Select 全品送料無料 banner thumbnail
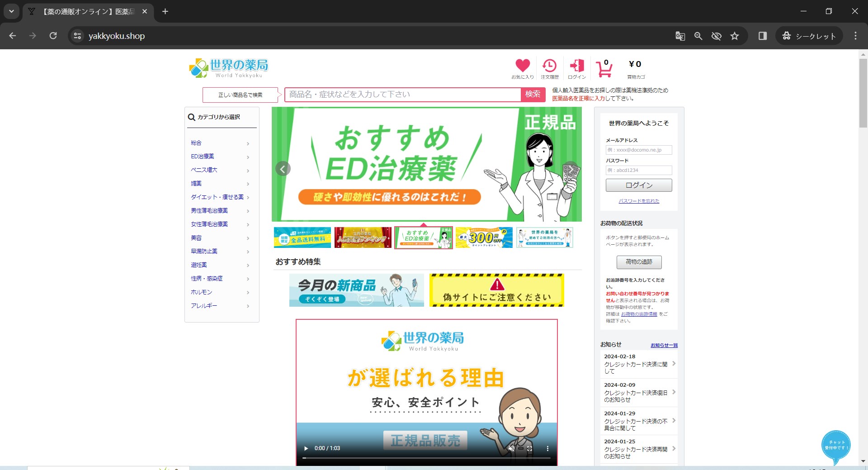Screen dimensions: 868x470 point(302,237)
